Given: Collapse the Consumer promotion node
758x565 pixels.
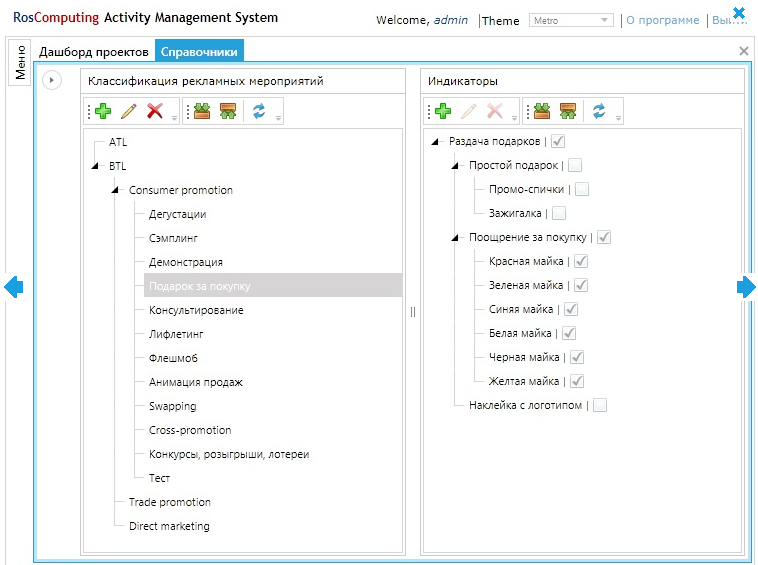Looking at the screenshot, I should [x=115, y=190].
